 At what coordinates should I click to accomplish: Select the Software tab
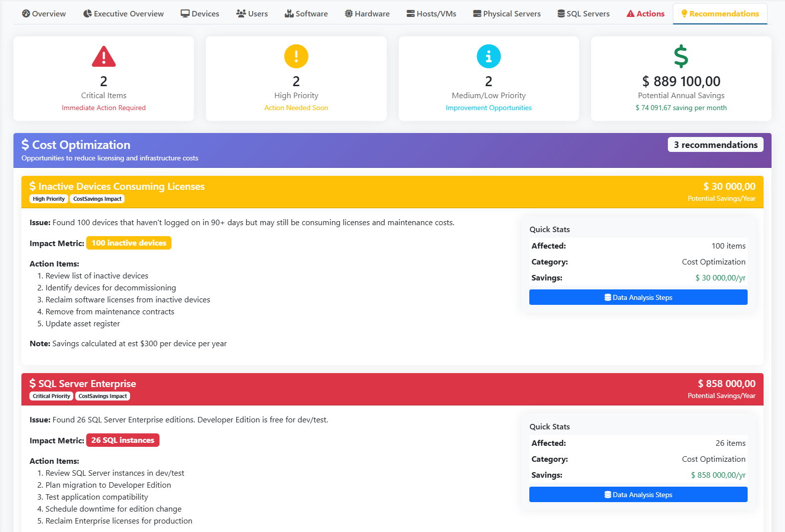pyautogui.click(x=306, y=14)
